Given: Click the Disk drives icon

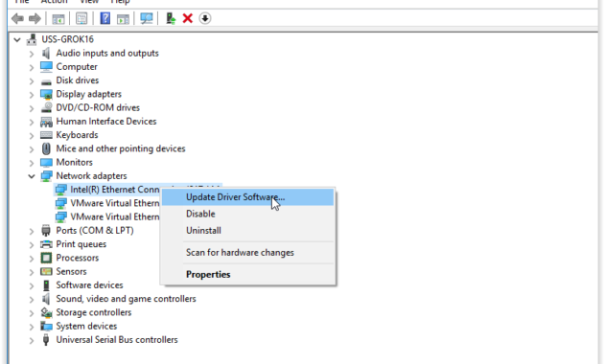Looking at the screenshot, I should 46,81.
